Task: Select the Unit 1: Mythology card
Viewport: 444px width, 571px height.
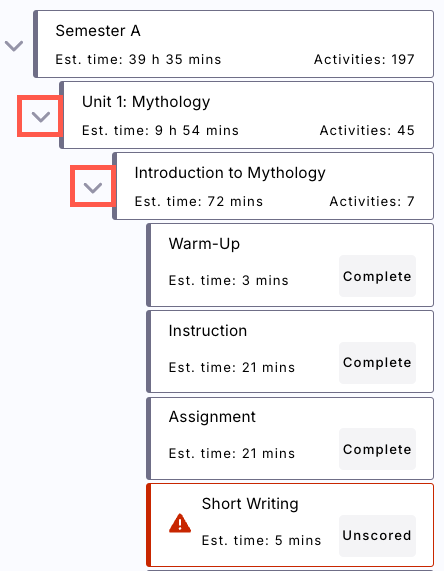Action: pos(247,115)
